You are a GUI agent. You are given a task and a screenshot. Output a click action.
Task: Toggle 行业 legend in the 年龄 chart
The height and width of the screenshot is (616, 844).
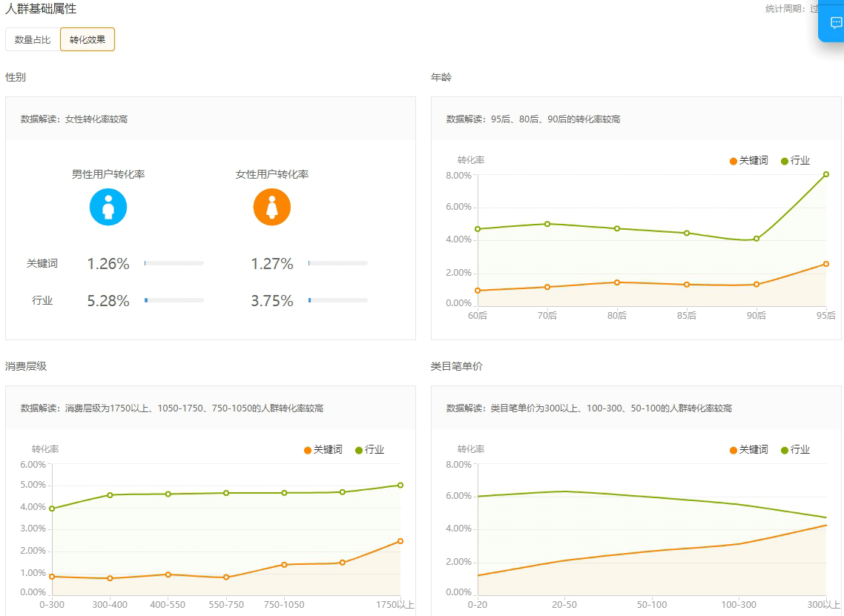[796, 161]
